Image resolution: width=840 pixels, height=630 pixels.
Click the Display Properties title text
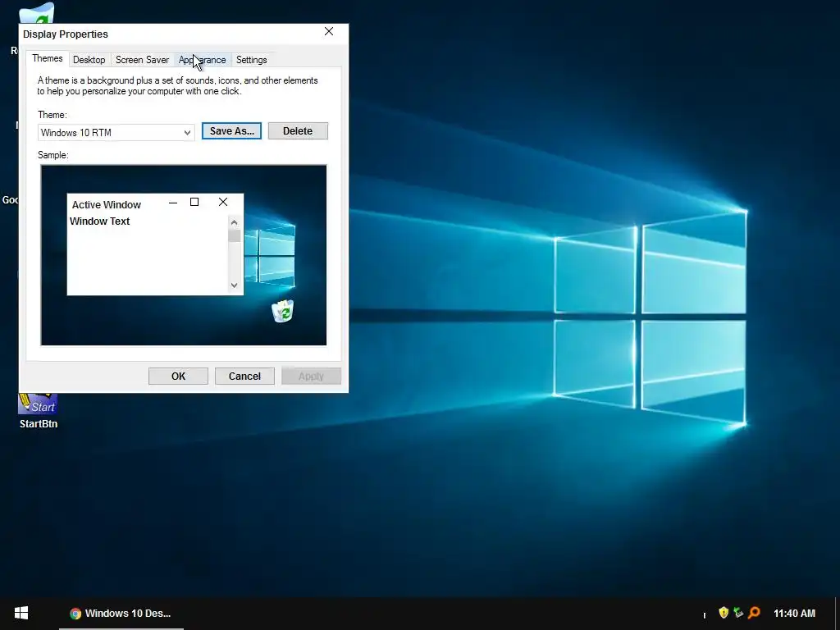pyautogui.click(x=66, y=34)
